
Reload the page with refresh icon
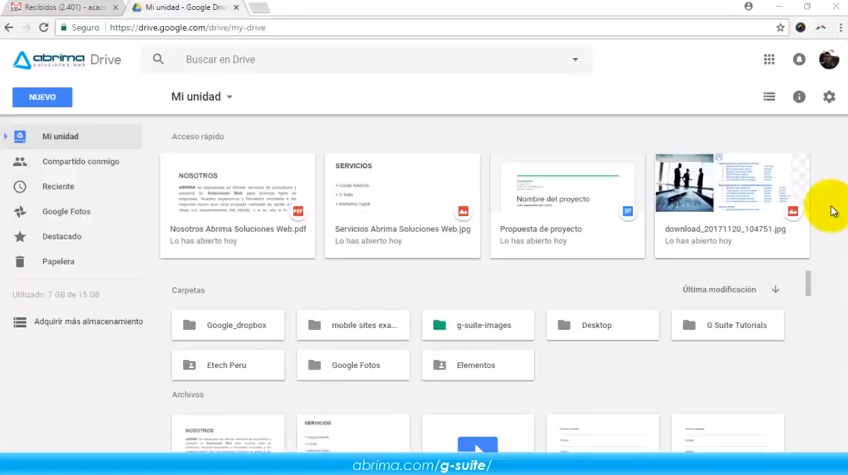[44, 28]
